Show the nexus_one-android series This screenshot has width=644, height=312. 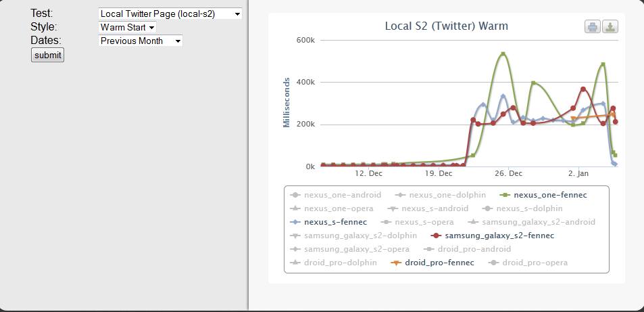(335, 195)
